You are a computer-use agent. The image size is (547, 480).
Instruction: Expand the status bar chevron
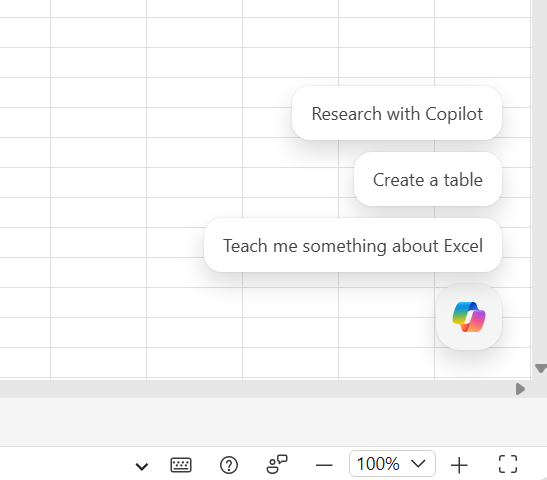point(142,466)
